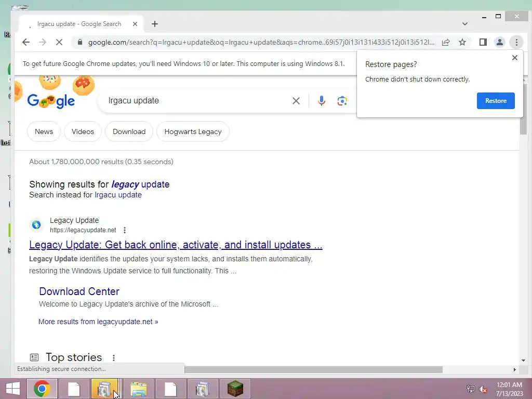The image size is (532, 399).
Task: View site info via padlock icon
Action: 79,42
